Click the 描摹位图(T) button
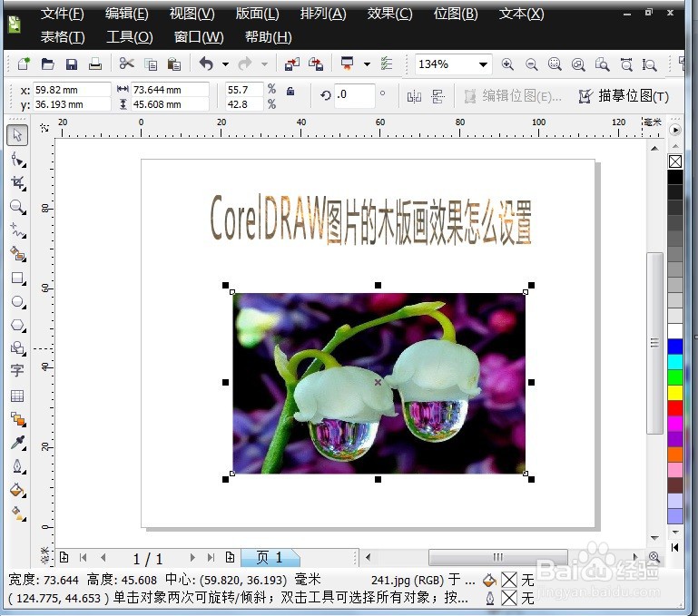The height and width of the screenshot is (616, 698). coord(624,95)
